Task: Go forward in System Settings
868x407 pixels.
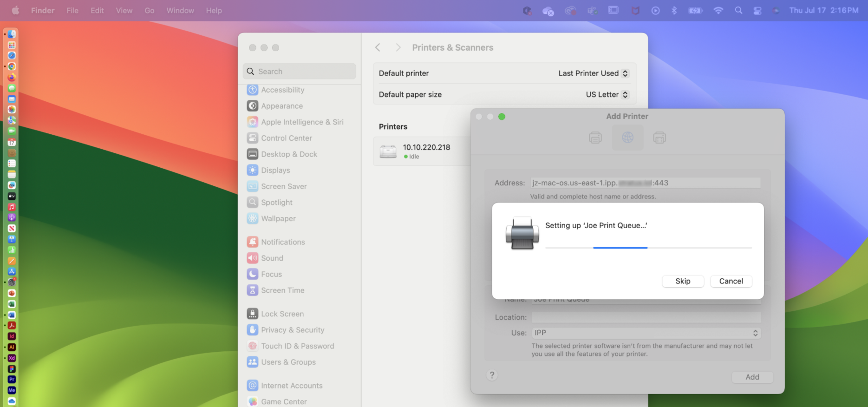Action: tap(398, 47)
